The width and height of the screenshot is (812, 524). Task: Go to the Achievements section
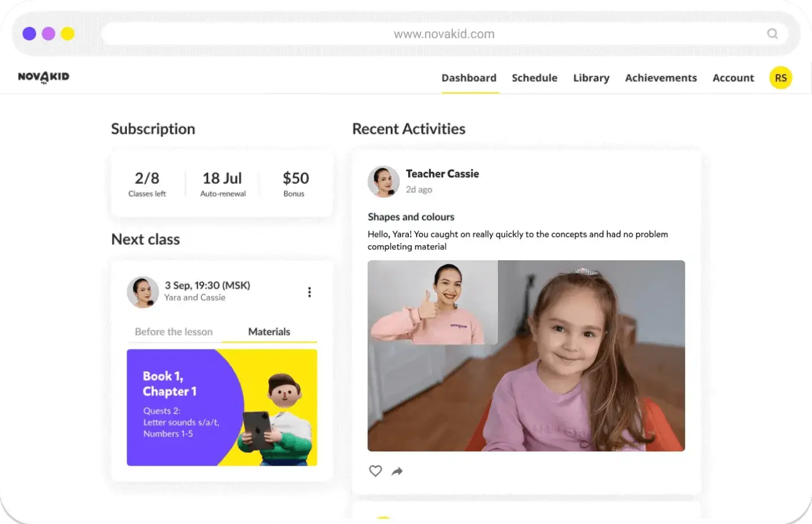coord(661,78)
